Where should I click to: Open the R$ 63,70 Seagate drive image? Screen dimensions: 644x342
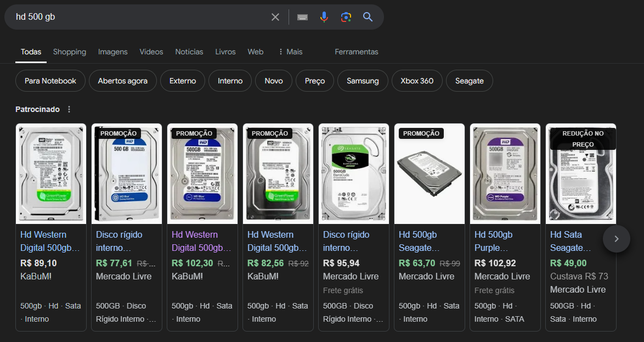click(x=430, y=174)
